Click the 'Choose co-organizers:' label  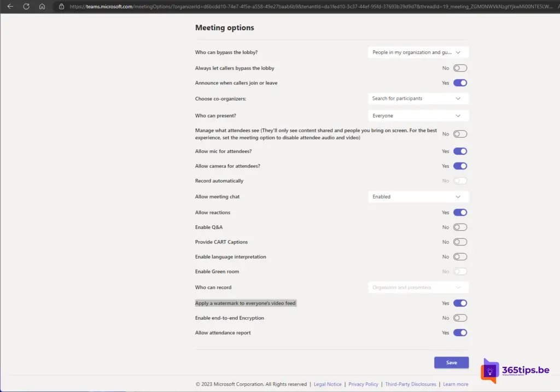coord(220,98)
